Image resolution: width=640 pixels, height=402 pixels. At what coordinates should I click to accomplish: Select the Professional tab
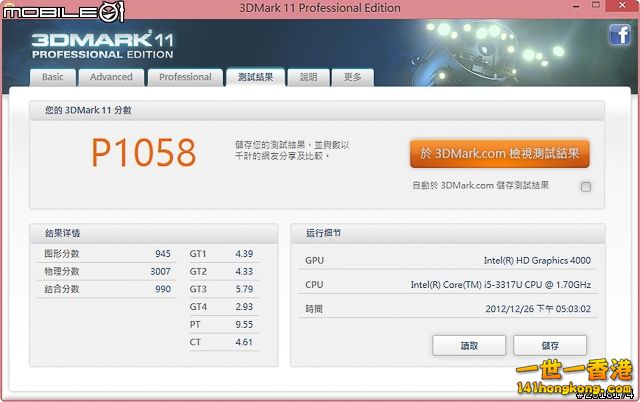click(x=185, y=77)
